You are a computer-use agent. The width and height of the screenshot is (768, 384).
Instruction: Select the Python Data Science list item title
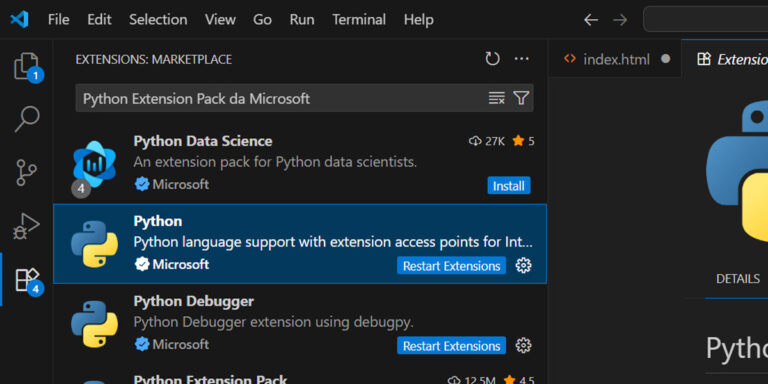203,141
